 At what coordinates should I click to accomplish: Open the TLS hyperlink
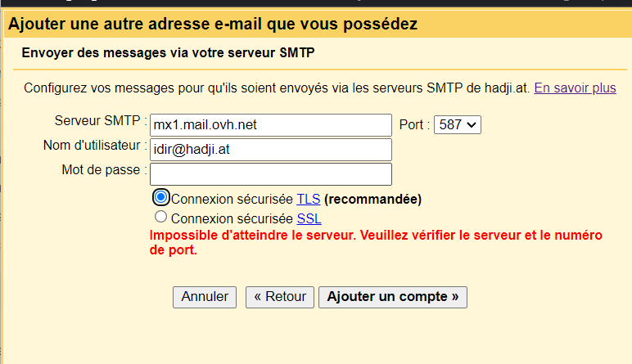(308, 199)
